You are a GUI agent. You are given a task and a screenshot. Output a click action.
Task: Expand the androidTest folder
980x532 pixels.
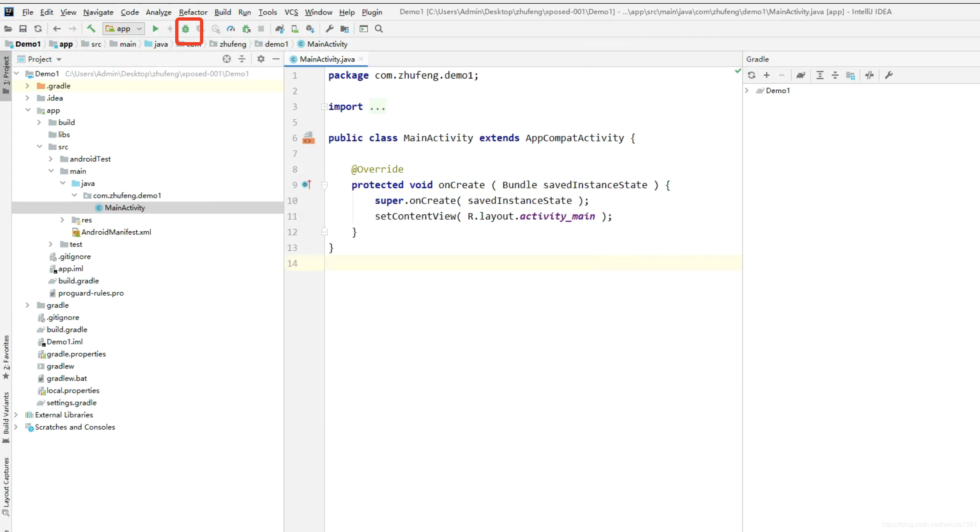[x=50, y=159]
